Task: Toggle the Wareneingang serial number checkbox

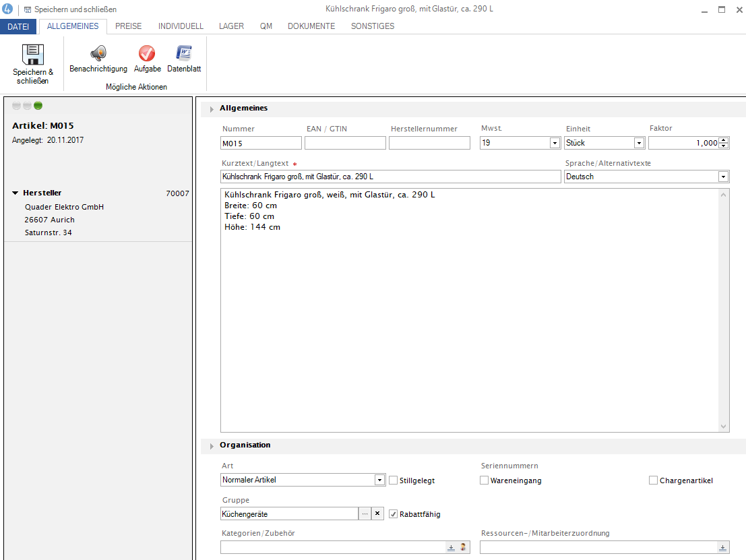Action: (485, 480)
